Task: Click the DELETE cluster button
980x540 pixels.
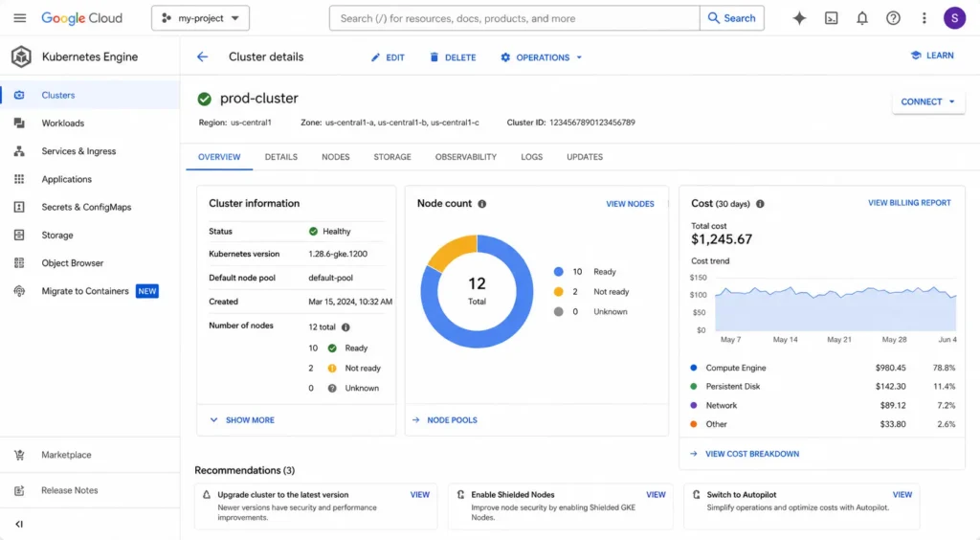Action: [453, 57]
